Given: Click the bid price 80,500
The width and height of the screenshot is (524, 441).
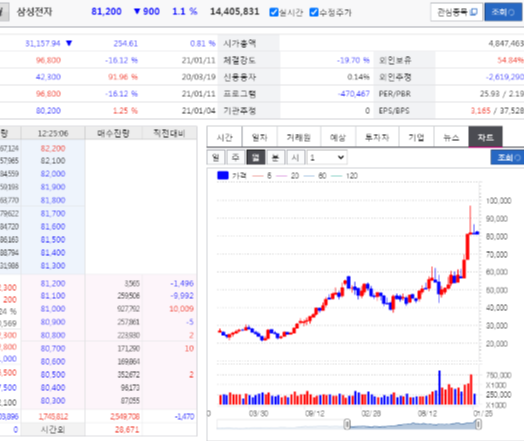Looking at the screenshot, I should pos(53,375).
